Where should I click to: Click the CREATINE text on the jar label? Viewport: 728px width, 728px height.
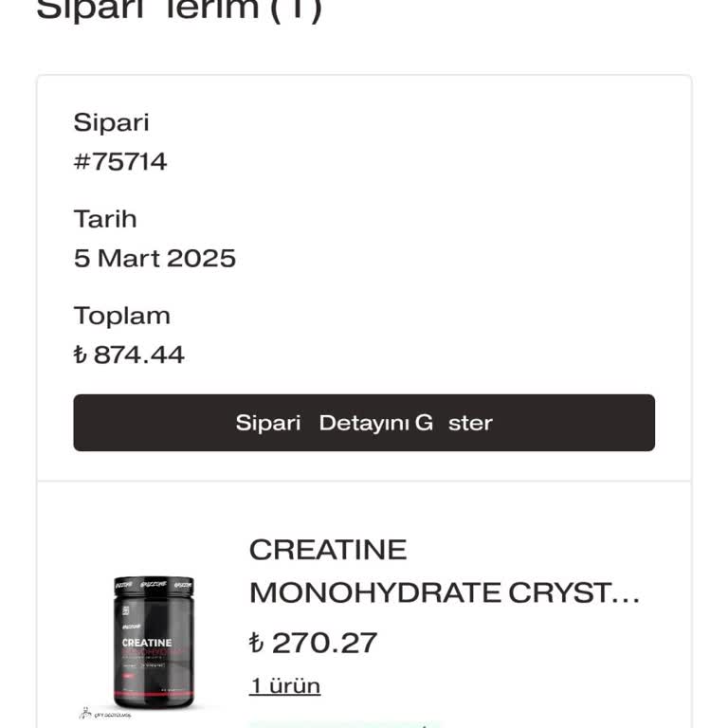pos(147,643)
